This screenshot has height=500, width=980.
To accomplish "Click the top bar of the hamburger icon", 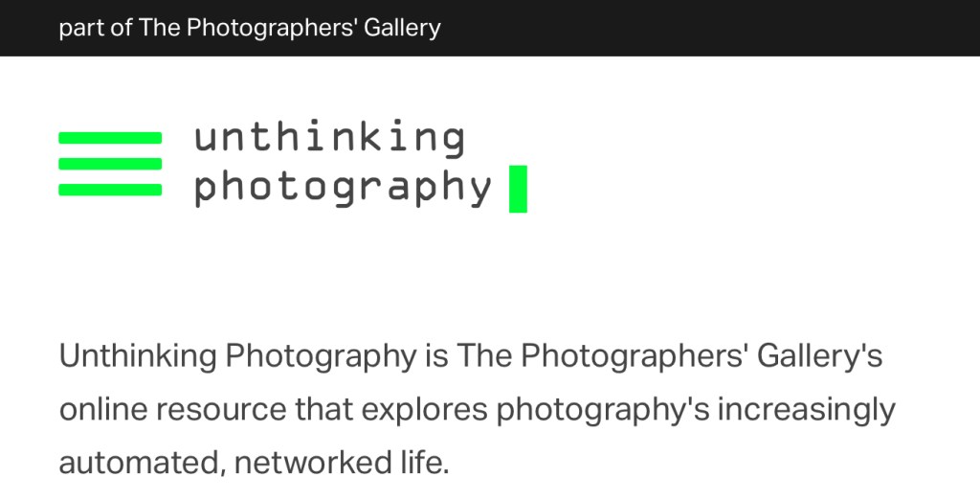I will click(x=110, y=139).
